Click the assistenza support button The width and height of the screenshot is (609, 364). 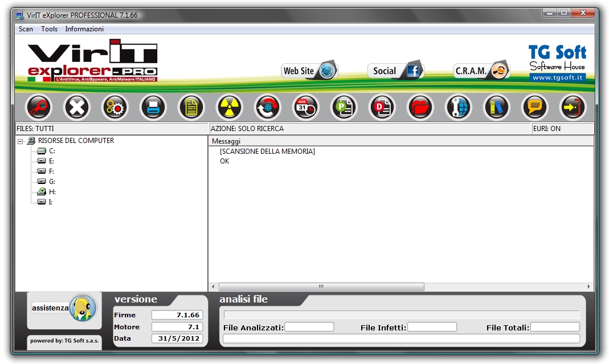tap(64, 308)
